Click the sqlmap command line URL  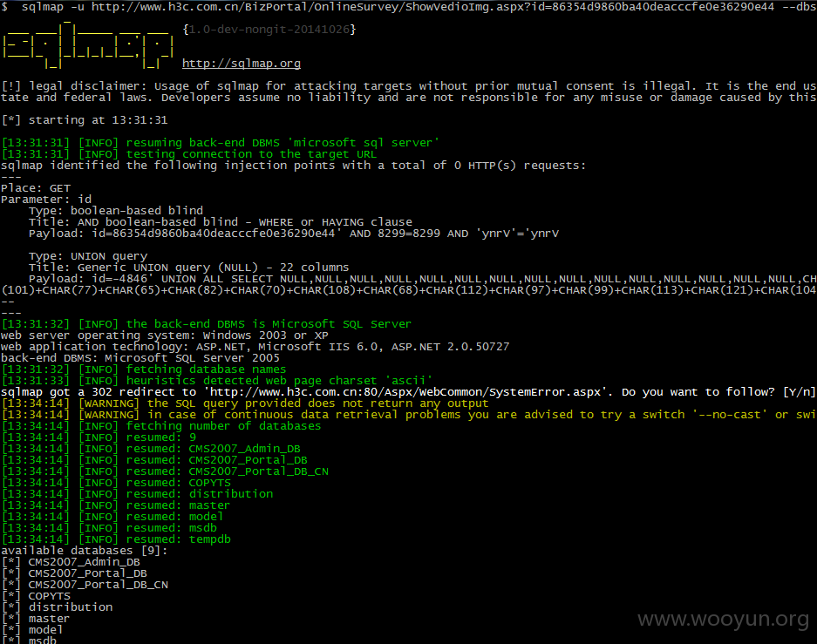433,7
